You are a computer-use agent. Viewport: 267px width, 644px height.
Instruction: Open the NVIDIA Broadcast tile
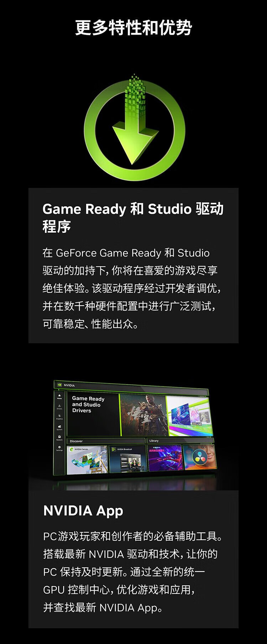click(127, 459)
